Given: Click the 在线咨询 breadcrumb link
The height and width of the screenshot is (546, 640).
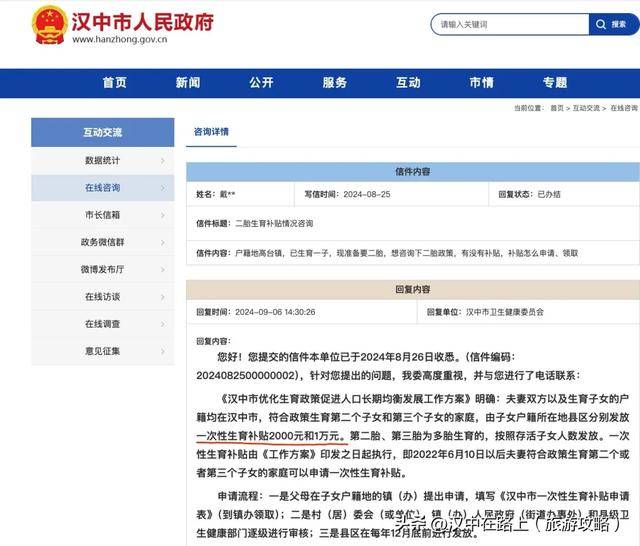Looking at the screenshot, I should pyautogui.click(x=624, y=108).
